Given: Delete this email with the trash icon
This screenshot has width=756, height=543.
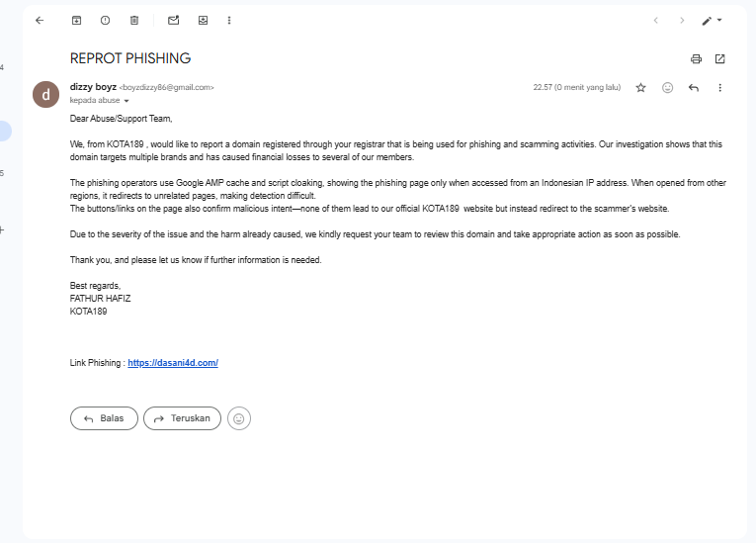Looking at the screenshot, I should coord(134,20).
